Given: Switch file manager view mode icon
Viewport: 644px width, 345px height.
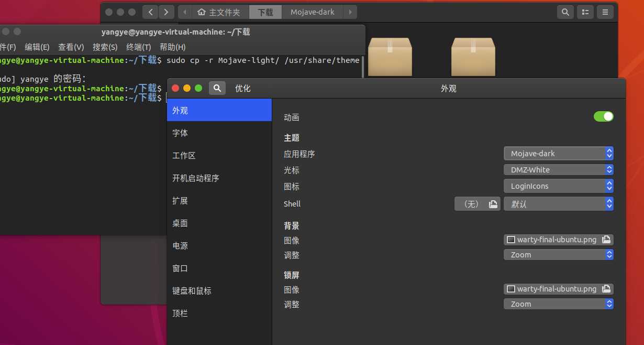Looking at the screenshot, I should (585, 12).
